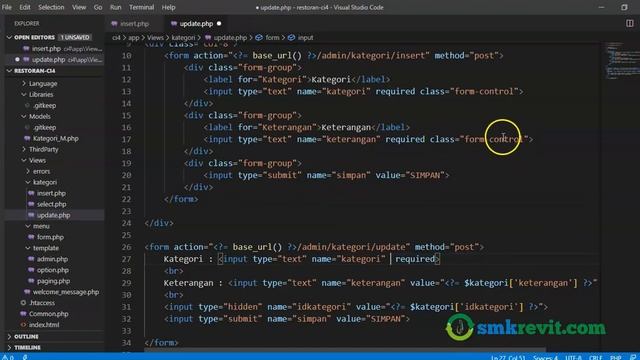Open update.php in kategori folder

[x=54, y=215]
